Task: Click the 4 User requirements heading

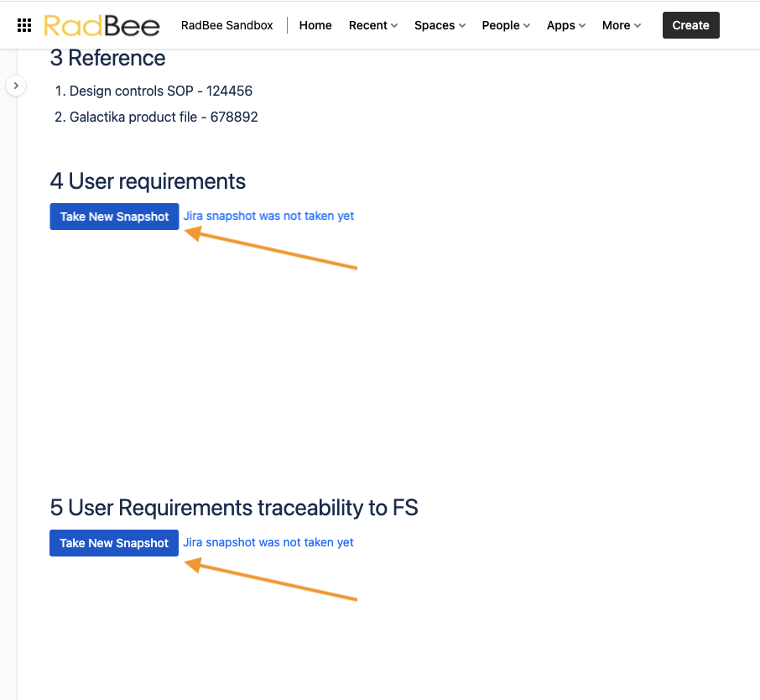Action: click(x=148, y=181)
